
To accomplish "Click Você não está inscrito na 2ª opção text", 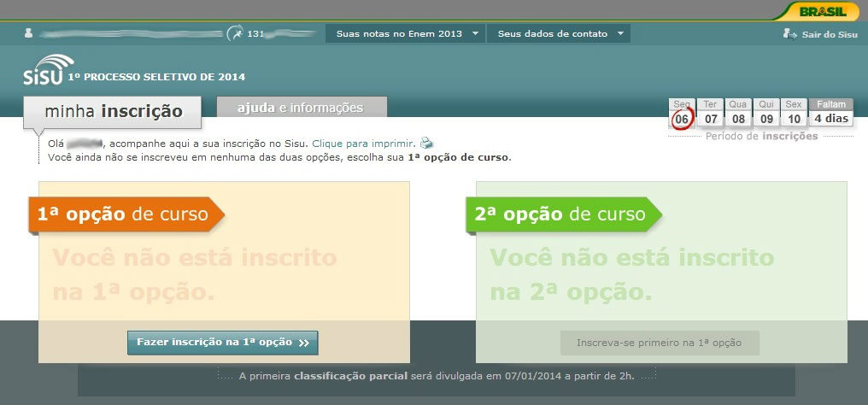I will [631, 275].
